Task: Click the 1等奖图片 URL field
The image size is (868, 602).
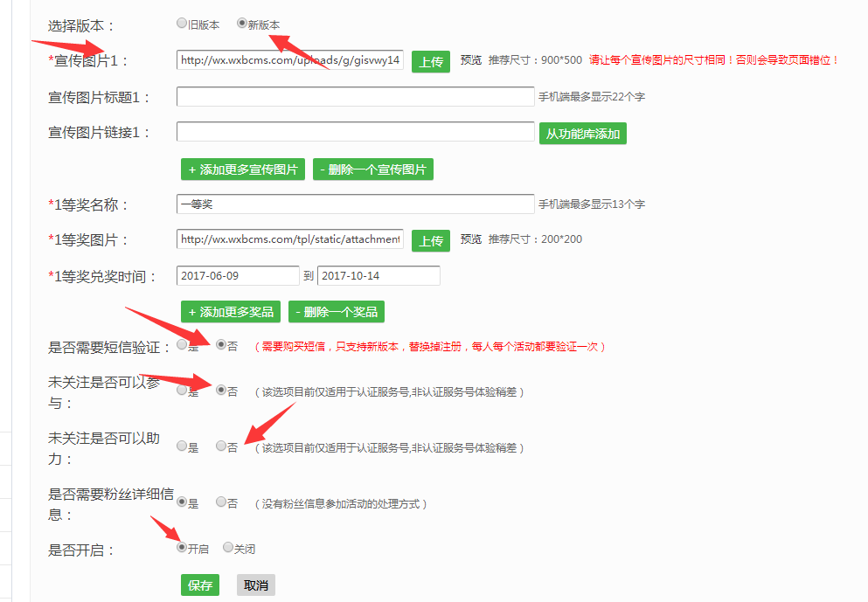Action: (x=290, y=239)
